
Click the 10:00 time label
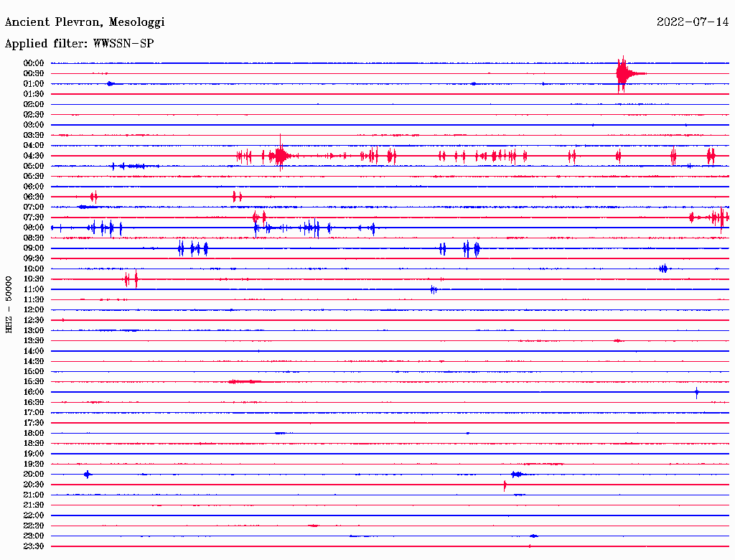pyautogui.click(x=34, y=269)
